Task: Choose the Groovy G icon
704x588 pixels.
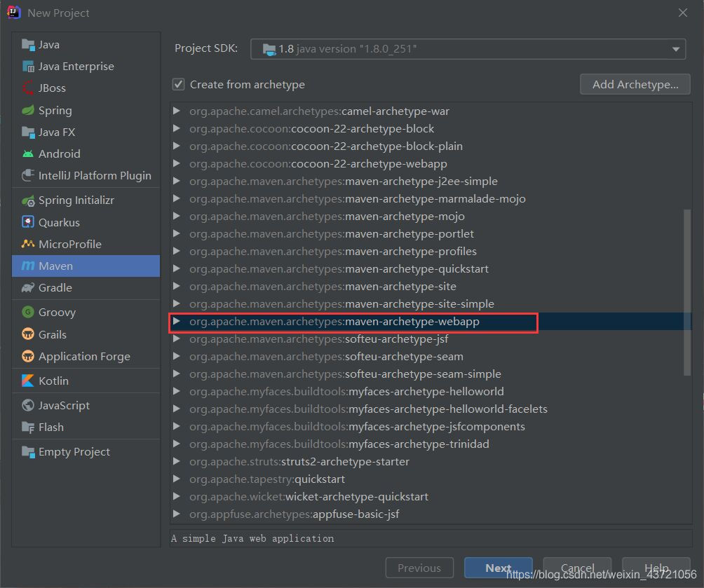Action: 28,312
